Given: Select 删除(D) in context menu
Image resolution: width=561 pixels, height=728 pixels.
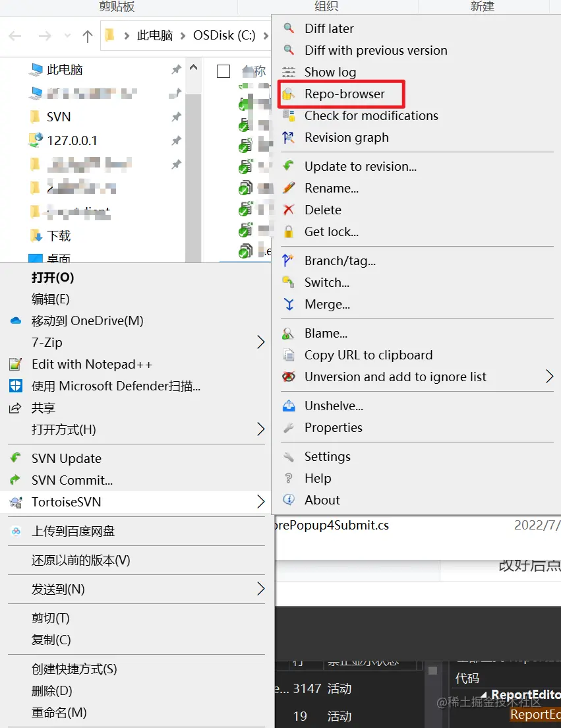Looking at the screenshot, I should [51, 690].
